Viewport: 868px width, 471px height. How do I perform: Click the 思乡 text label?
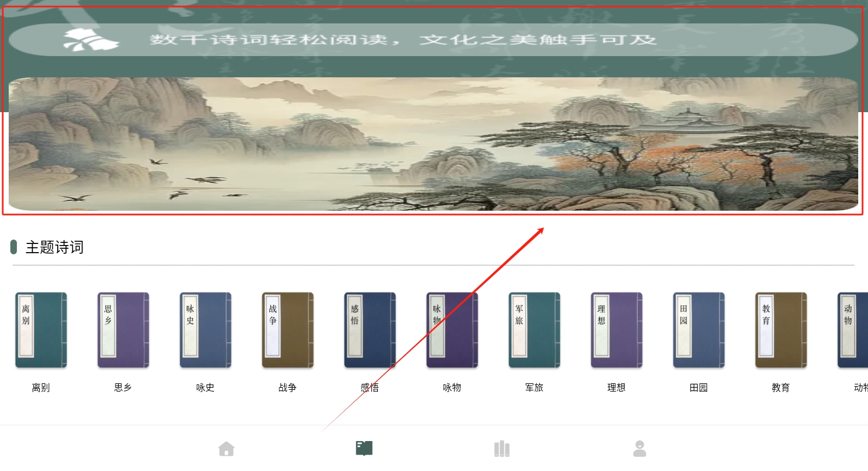tap(123, 387)
